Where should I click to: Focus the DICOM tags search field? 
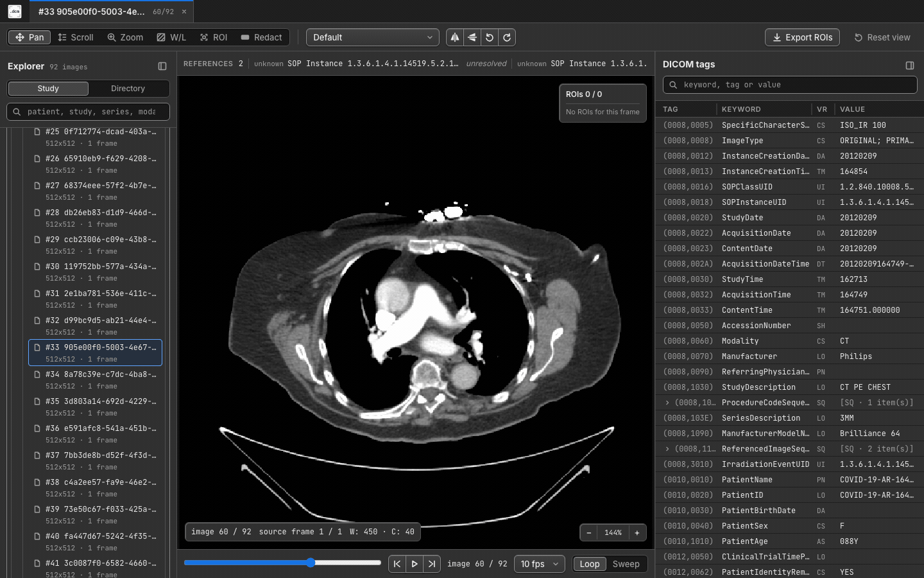coord(790,85)
